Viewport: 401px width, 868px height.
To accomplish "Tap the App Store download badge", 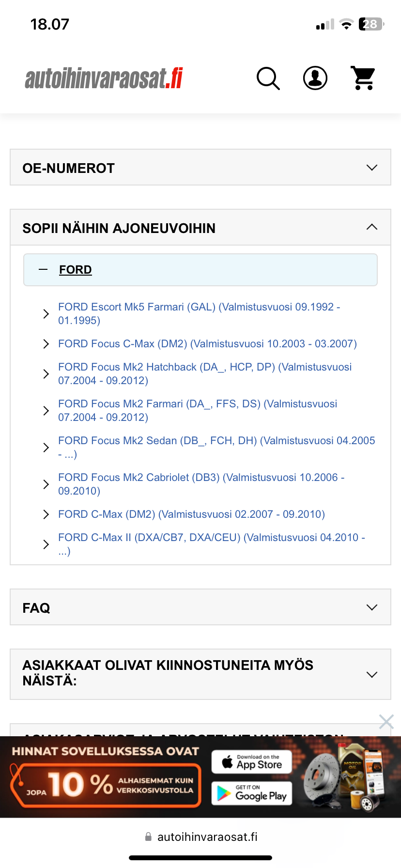I will point(252,762).
